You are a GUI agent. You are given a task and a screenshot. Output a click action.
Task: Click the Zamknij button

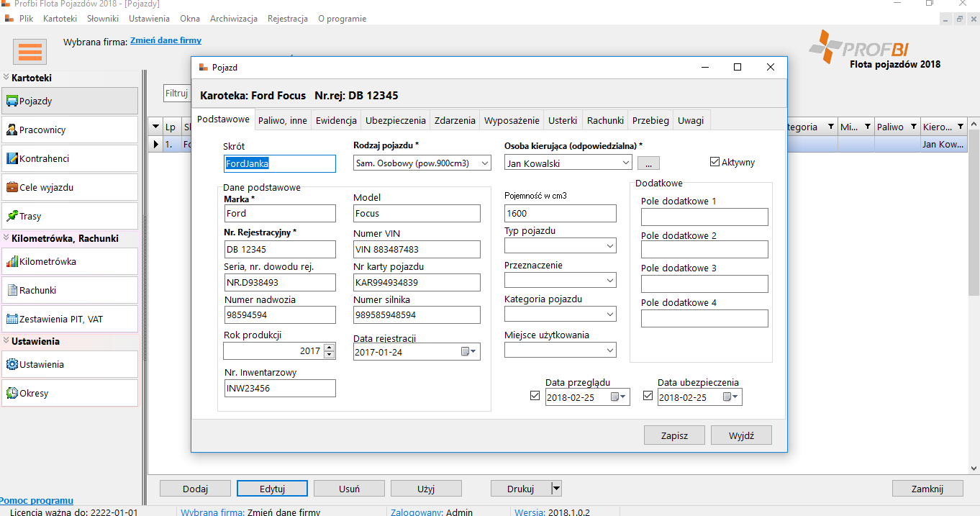[927, 489]
